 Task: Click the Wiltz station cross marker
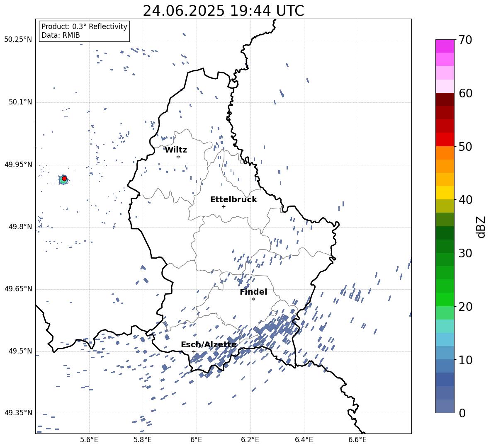click(178, 157)
